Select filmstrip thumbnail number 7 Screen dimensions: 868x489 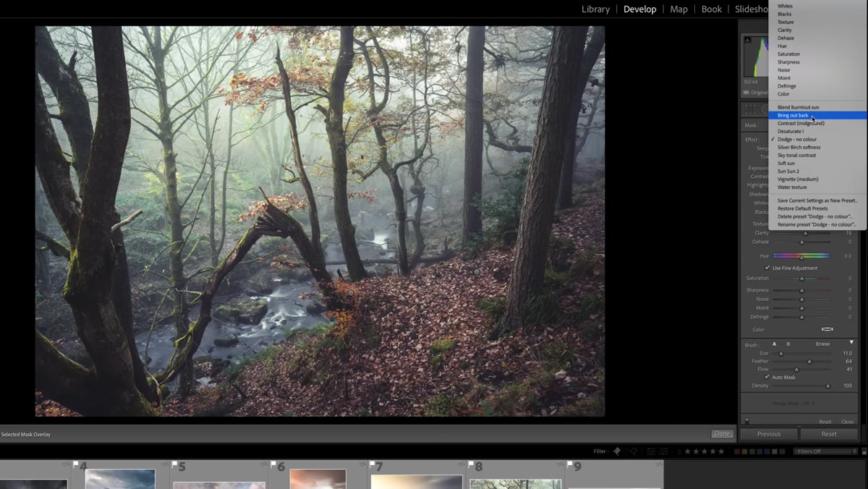point(416,475)
